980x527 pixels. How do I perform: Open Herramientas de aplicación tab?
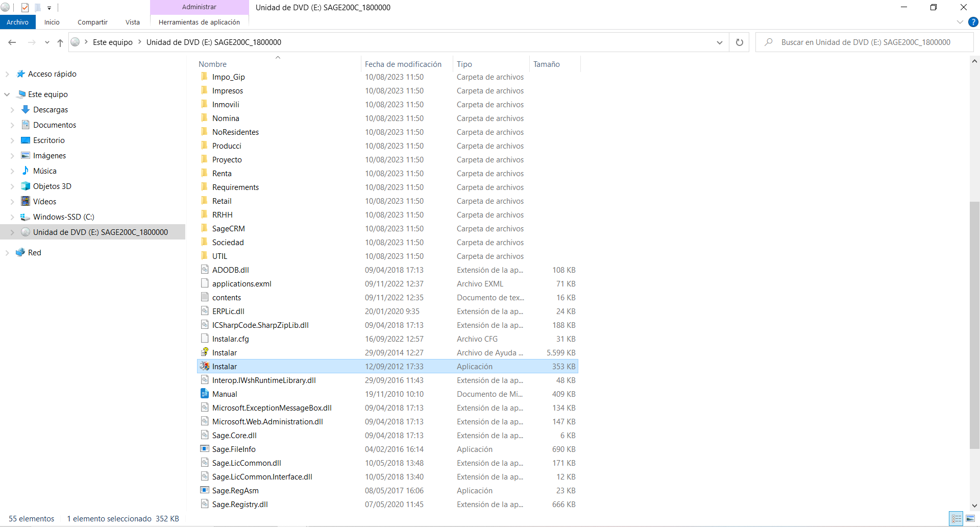(199, 22)
